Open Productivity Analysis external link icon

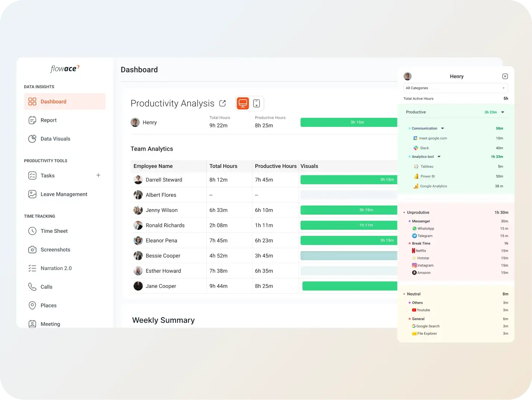pos(223,103)
